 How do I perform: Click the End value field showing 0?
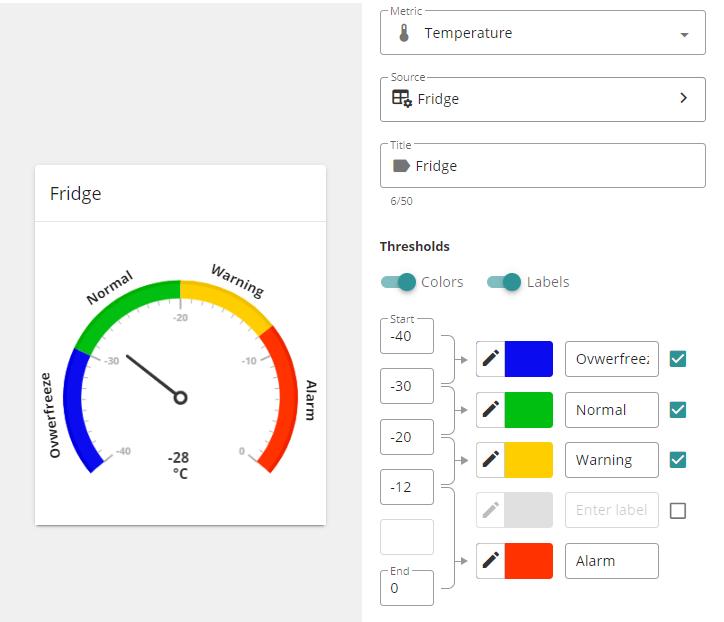coord(407,588)
